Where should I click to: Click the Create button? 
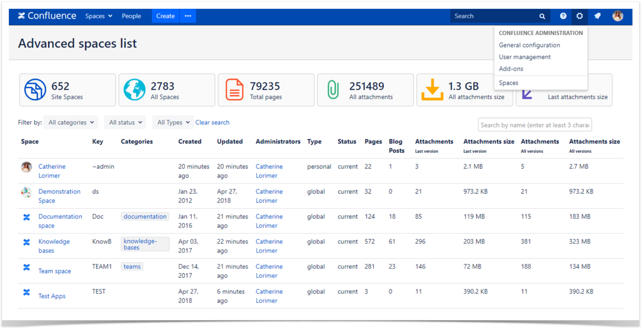pos(165,16)
